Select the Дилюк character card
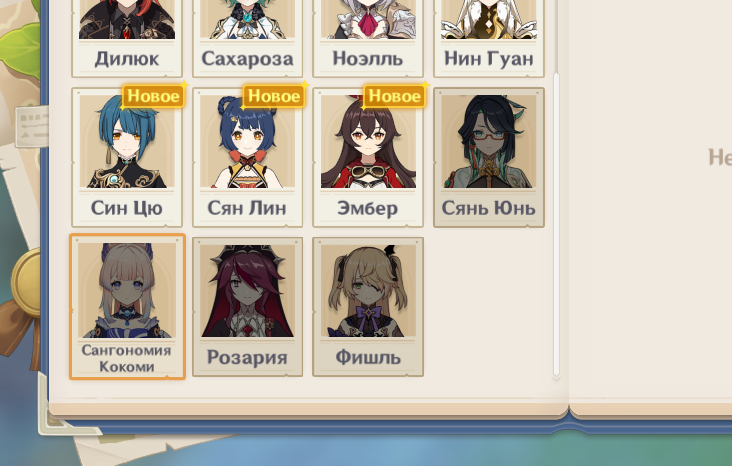The width and height of the screenshot is (732, 466). pos(127,38)
